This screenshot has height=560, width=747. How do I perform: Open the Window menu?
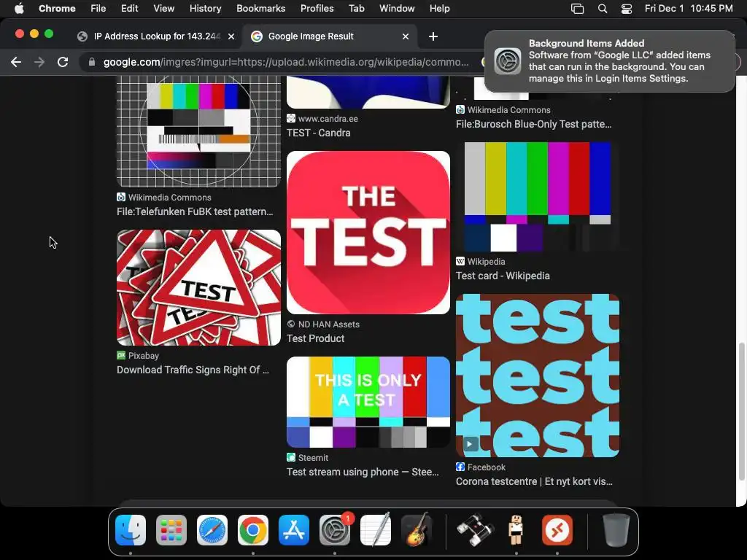point(397,9)
